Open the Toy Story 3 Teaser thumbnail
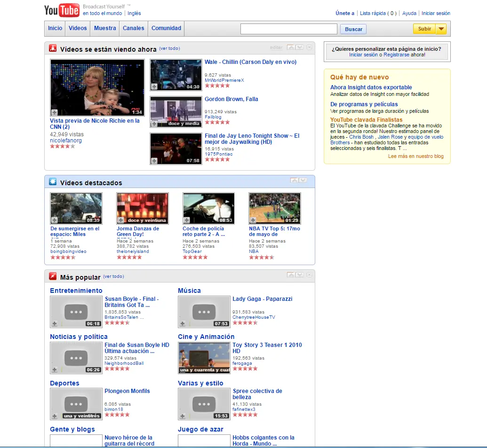This screenshot has height=448, width=487. pos(204,358)
